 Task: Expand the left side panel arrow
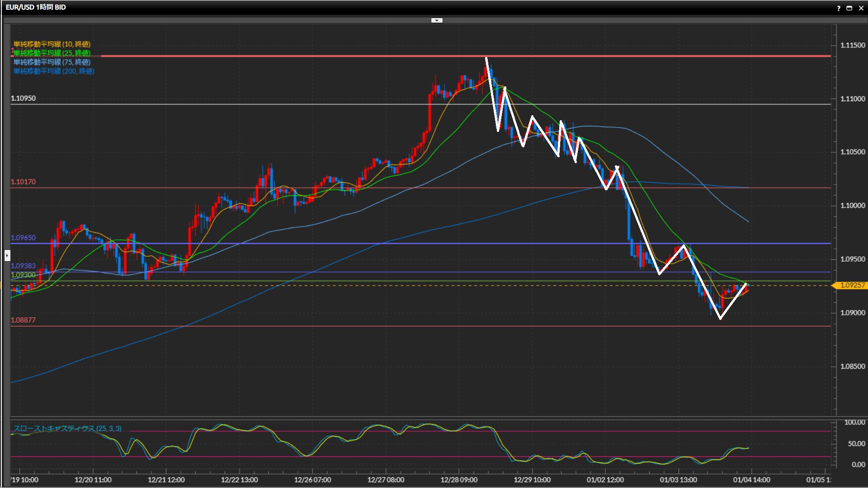[x=7, y=256]
